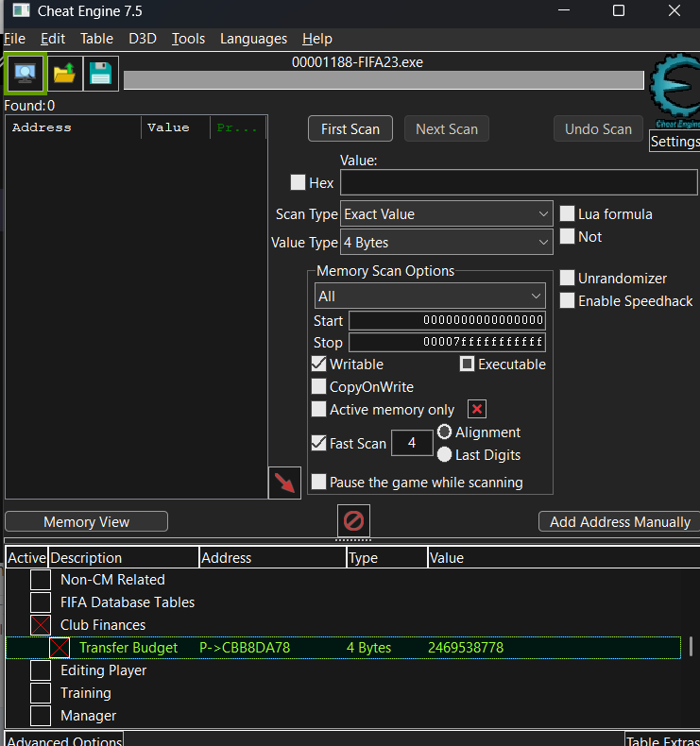The height and width of the screenshot is (746, 700).
Task: Click the Value column header in results list
Action: pyautogui.click(x=176, y=127)
